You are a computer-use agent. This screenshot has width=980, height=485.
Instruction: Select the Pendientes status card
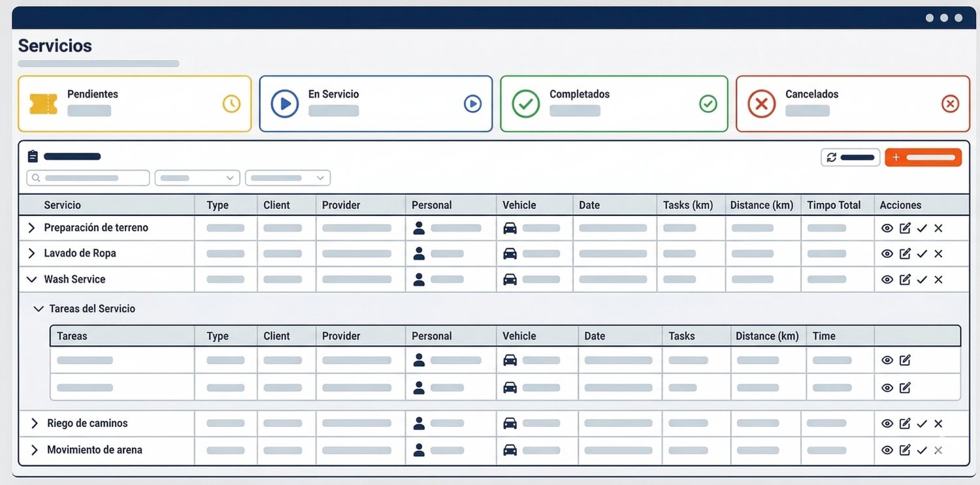(x=135, y=104)
